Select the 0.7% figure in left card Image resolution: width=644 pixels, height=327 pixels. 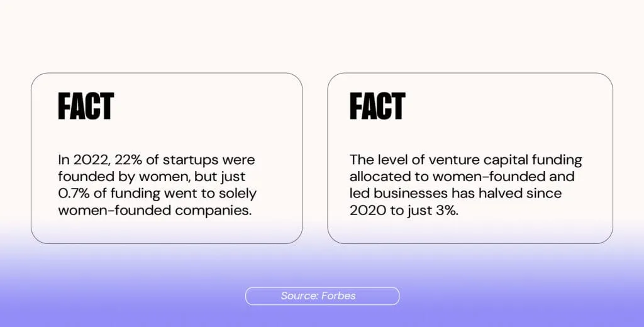[x=72, y=194]
